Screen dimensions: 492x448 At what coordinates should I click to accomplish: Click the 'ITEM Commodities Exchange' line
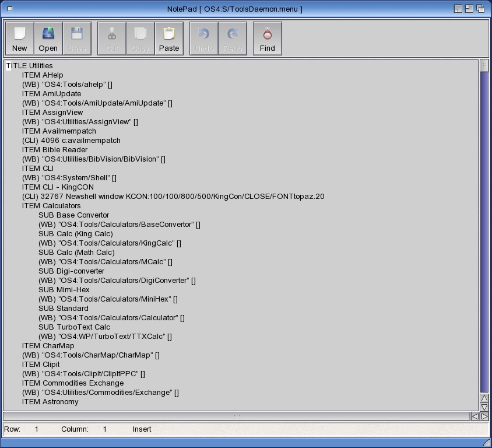(73, 383)
